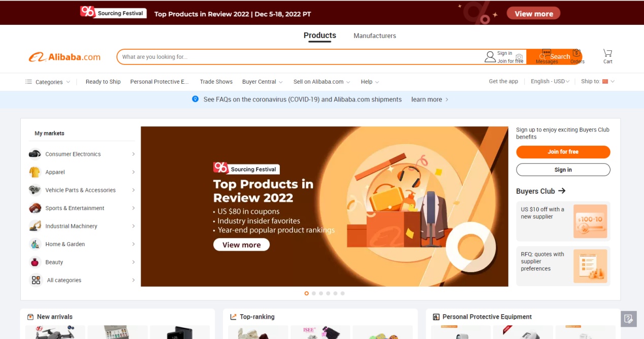The height and width of the screenshot is (339, 644).
Task: Click the Consumer Electronics VR headset icon
Action: point(35,154)
